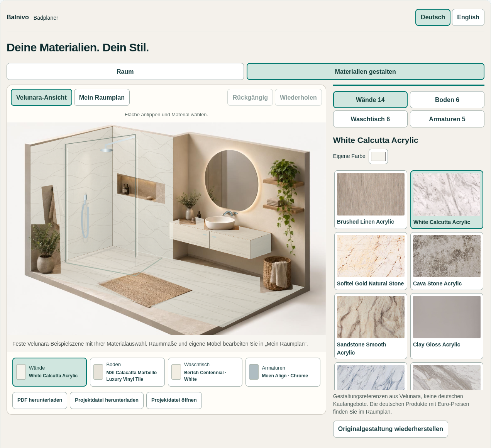This screenshot has height=448, width=491.
Task: Click the Rückgängig undo button
Action: 250,97
